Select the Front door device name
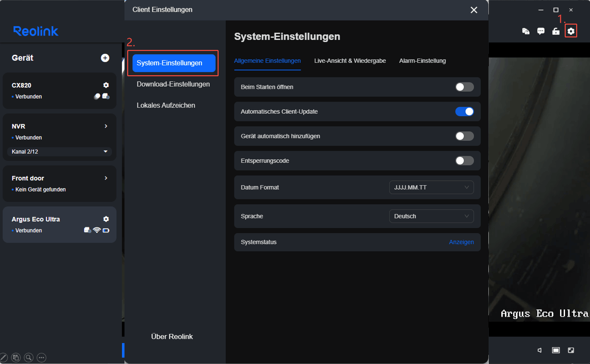The height and width of the screenshot is (364, 590). click(28, 178)
